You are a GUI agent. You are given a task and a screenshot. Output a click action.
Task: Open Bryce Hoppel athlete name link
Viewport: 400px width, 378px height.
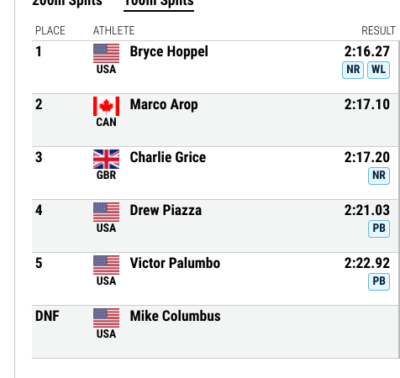169,52
